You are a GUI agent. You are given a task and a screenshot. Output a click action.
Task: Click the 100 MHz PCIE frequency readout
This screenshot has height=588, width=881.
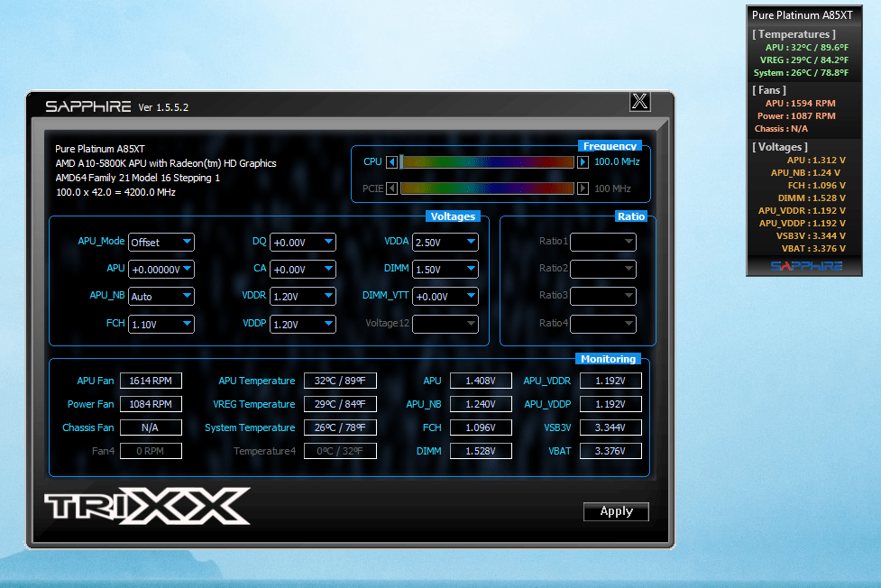(612, 188)
